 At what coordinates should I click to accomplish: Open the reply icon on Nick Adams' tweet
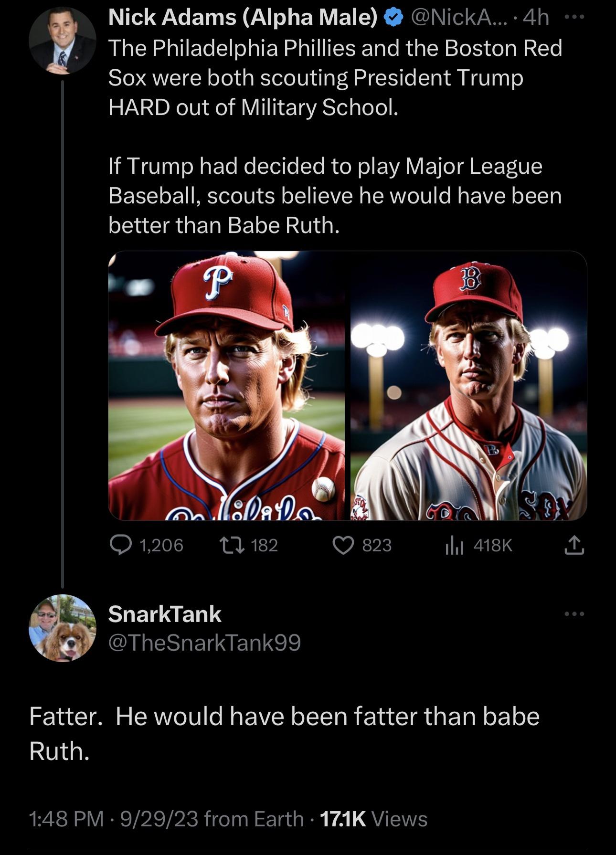tap(121, 545)
